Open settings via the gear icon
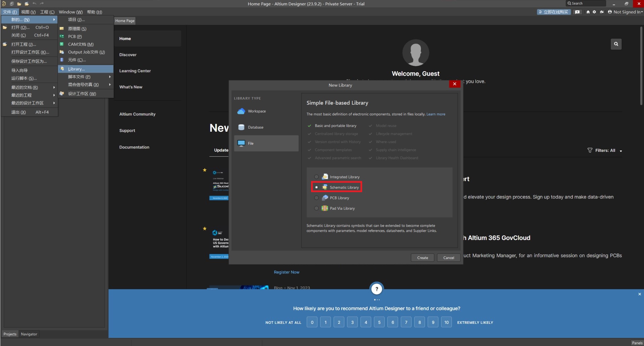This screenshot has height=346, width=644. [594, 12]
